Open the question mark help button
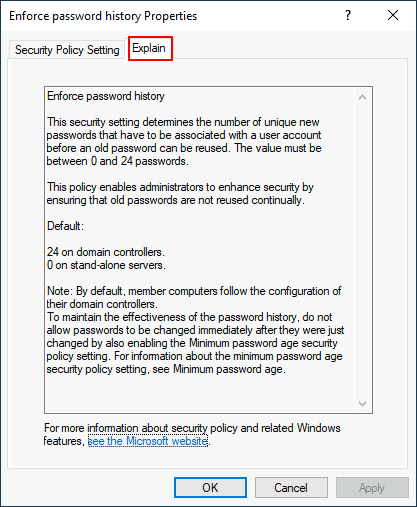 coord(348,15)
